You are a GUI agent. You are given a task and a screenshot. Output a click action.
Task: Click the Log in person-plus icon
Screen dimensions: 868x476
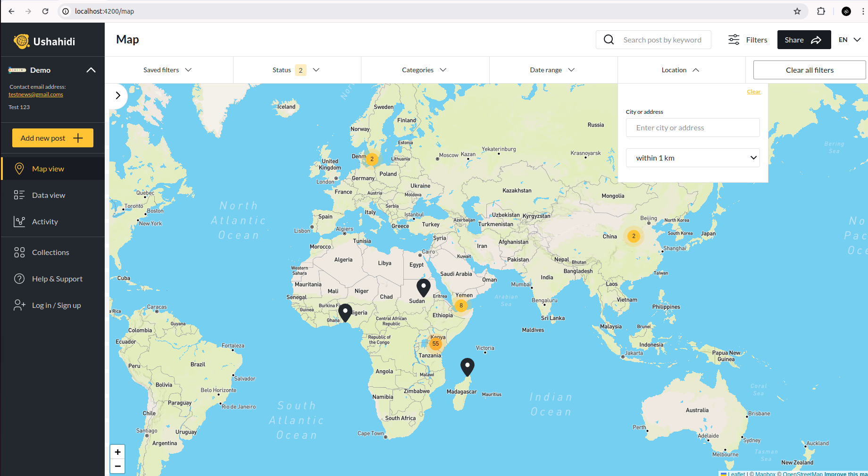(x=19, y=305)
